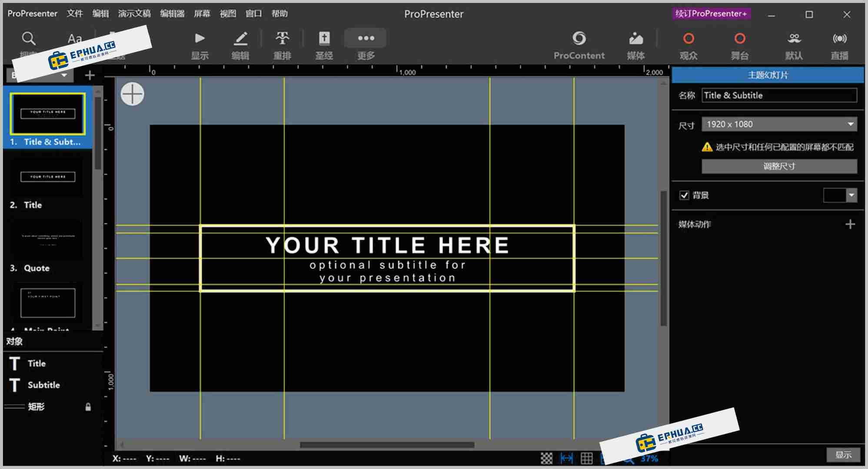Open the live broadcast icon
This screenshot has width=868, height=469.
pos(840,39)
